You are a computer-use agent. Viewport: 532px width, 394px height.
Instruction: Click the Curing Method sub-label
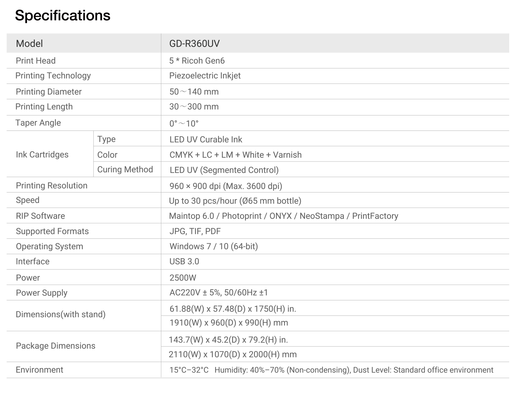pos(125,169)
